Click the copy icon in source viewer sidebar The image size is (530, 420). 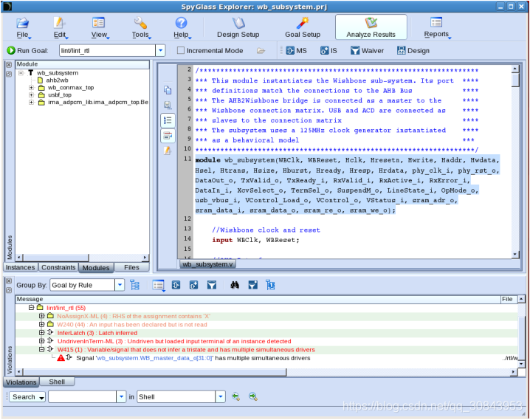[x=168, y=90]
